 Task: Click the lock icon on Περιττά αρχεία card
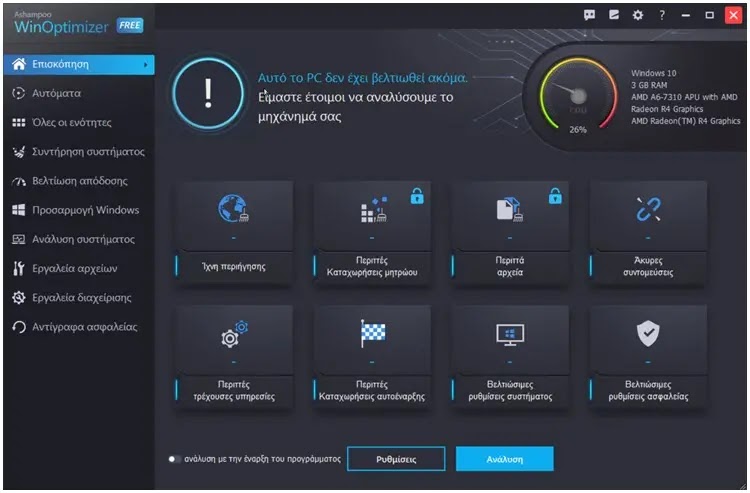tap(555, 196)
